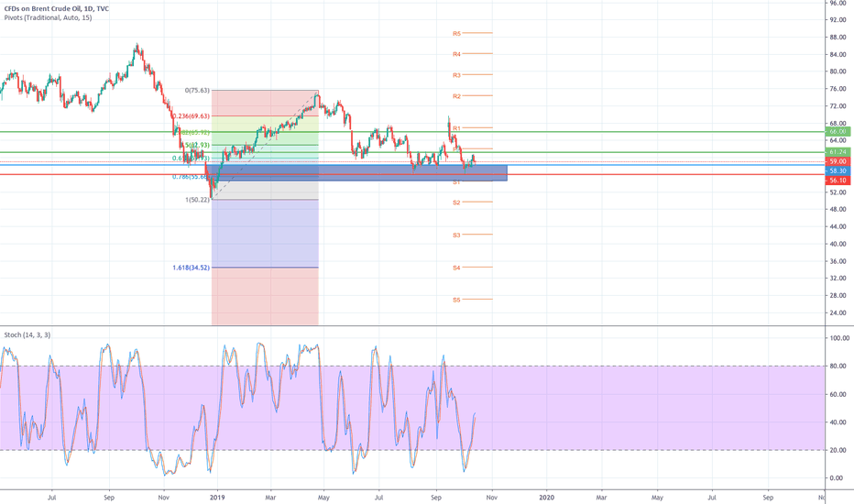The image size is (854, 504).
Task: Click the Nov label before 2019 on time axis
Action: coord(163,498)
